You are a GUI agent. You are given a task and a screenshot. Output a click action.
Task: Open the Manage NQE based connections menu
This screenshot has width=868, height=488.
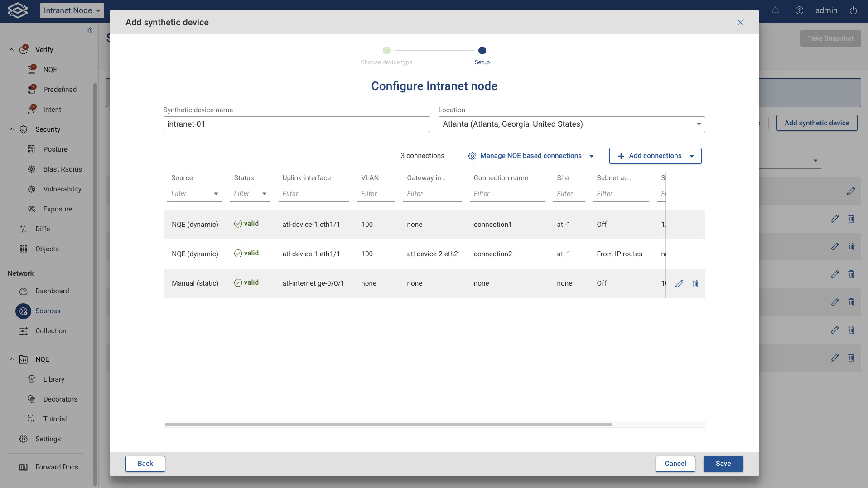coord(531,156)
